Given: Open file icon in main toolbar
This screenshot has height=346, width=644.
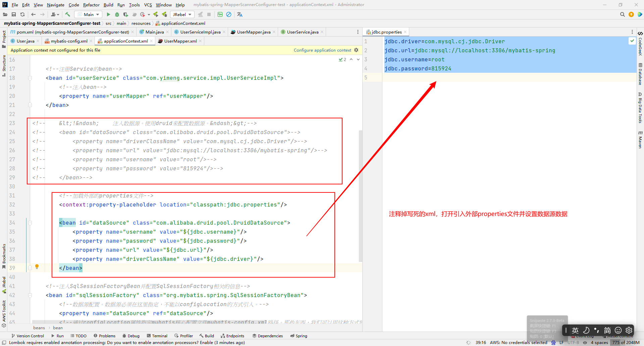Looking at the screenshot, I should pos(5,14).
